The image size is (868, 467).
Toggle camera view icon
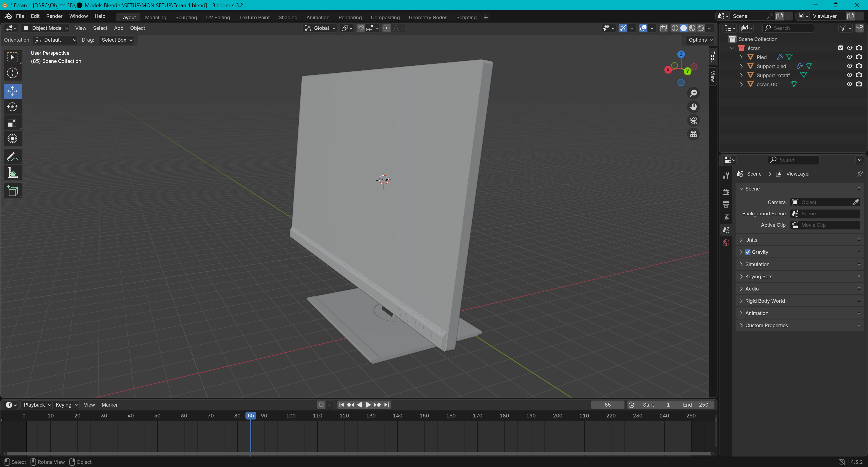[x=693, y=120]
